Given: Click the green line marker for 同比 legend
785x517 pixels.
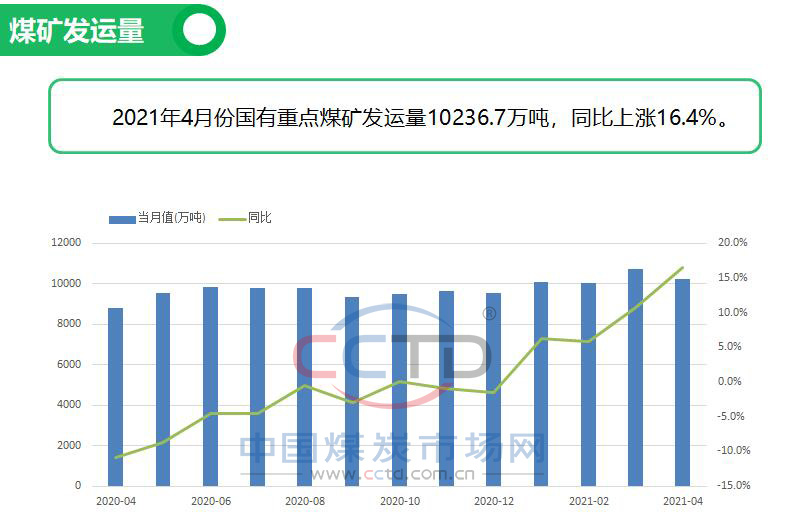Looking at the screenshot, I should coord(232,218).
